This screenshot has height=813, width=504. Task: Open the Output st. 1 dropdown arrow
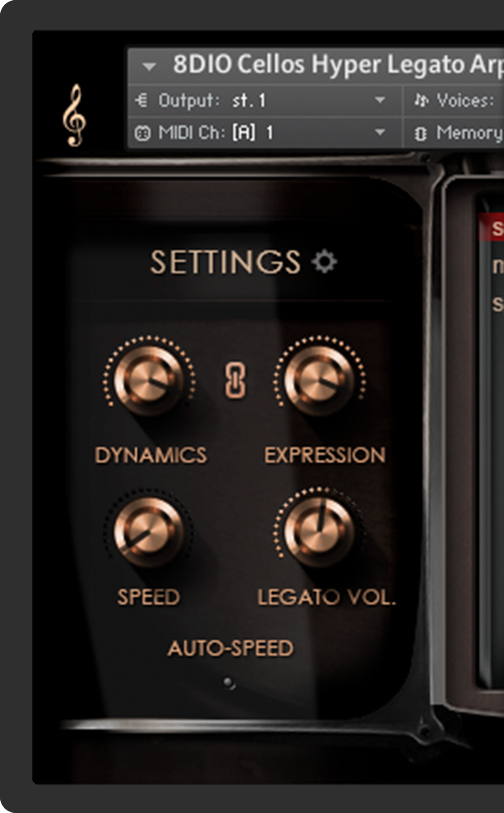[380, 100]
